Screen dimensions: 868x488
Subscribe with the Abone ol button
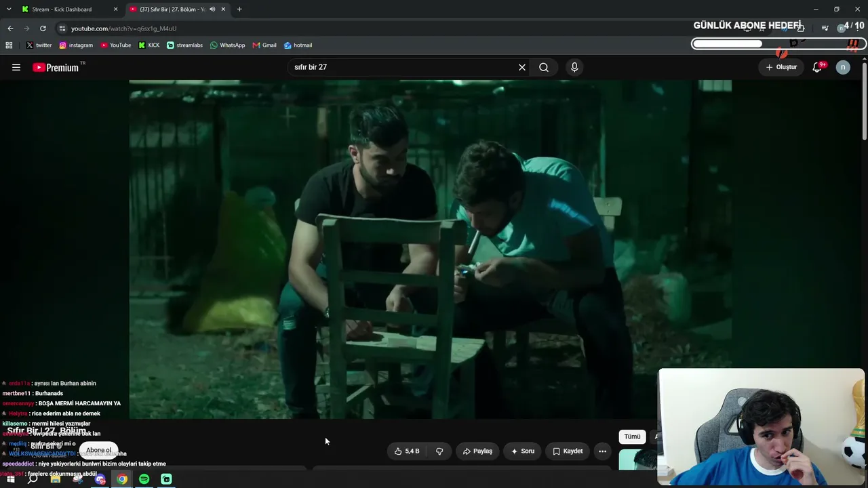tap(98, 450)
